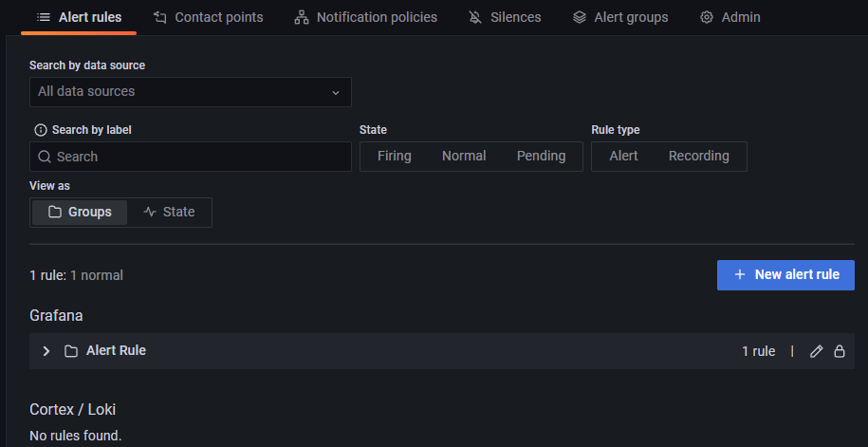Click the pencil edit icon for Alert Rule
The width and height of the screenshot is (868, 447).
pos(816,351)
